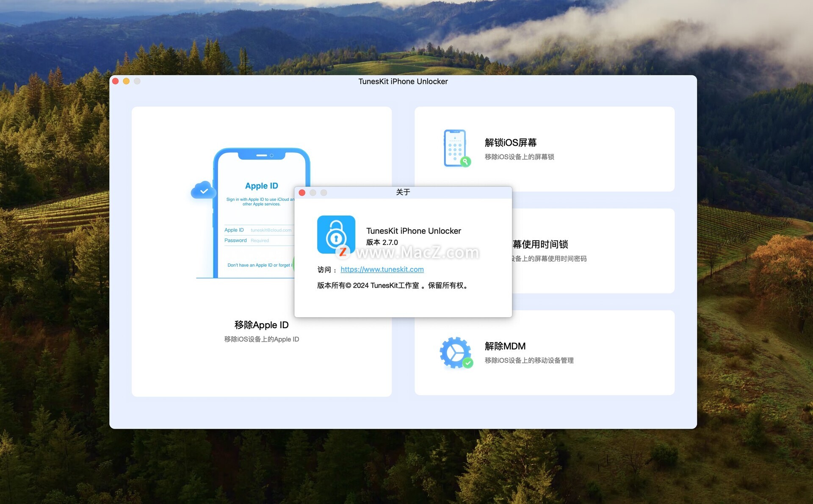Click TunesKit iPhone Unlocker name in About dialog

414,231
